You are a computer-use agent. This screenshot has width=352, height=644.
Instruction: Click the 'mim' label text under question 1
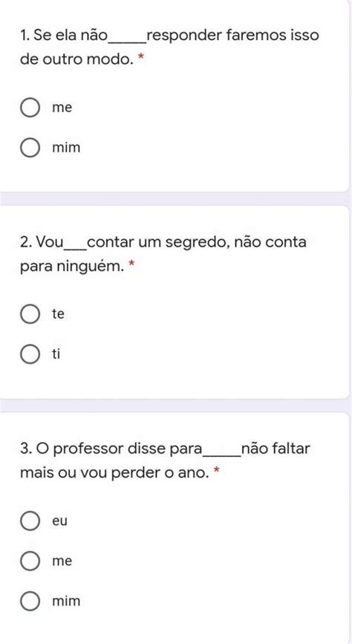(66, 148)
